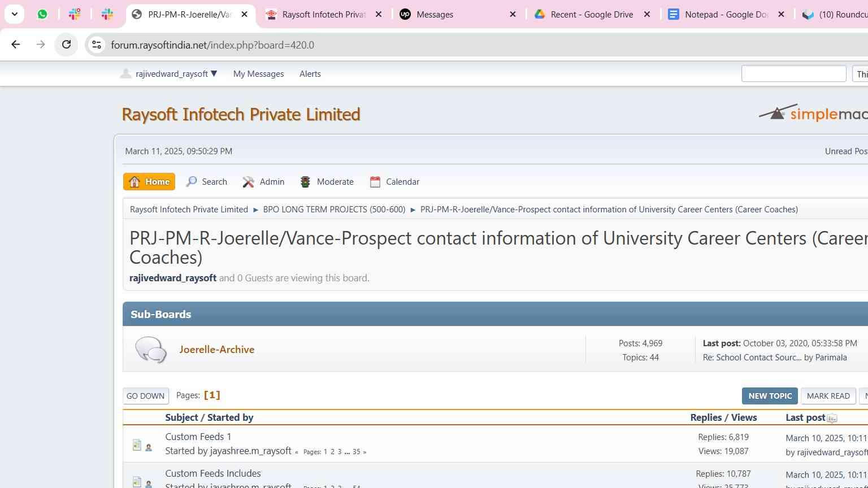This screenshot has width=868, height=488.
Task: Open the Calendar menu item
Action: 394,182
